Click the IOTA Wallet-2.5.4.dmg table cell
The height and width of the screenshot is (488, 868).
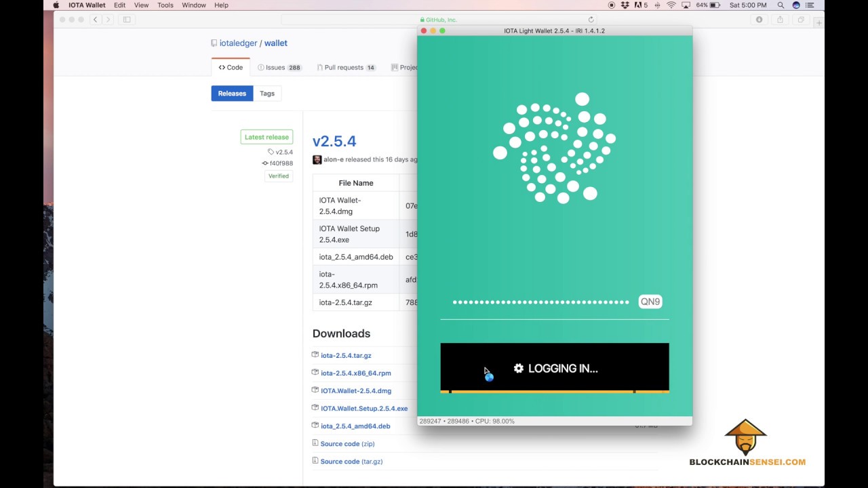(x=356, y=205)
